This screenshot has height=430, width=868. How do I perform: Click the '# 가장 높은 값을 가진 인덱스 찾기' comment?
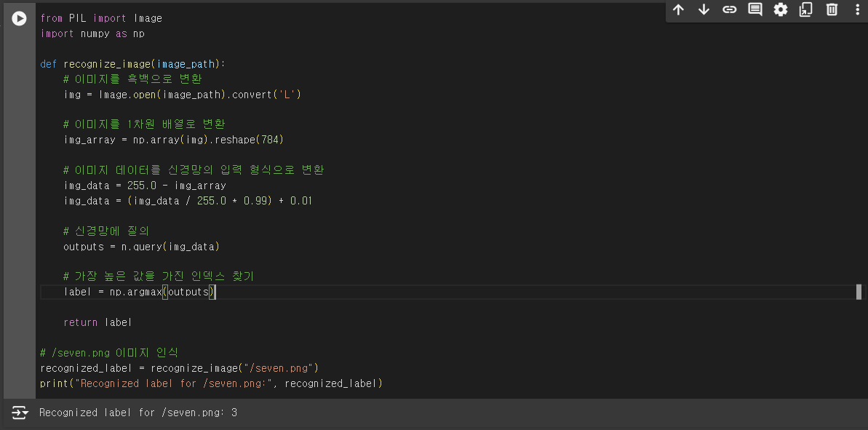[x=159, y=276]
